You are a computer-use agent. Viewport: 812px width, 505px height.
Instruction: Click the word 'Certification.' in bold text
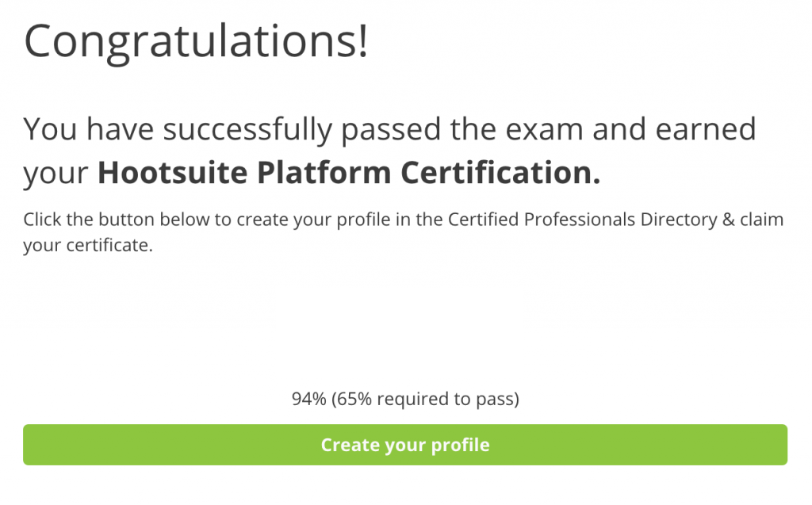pyautogui.click(x=501, y=173)
